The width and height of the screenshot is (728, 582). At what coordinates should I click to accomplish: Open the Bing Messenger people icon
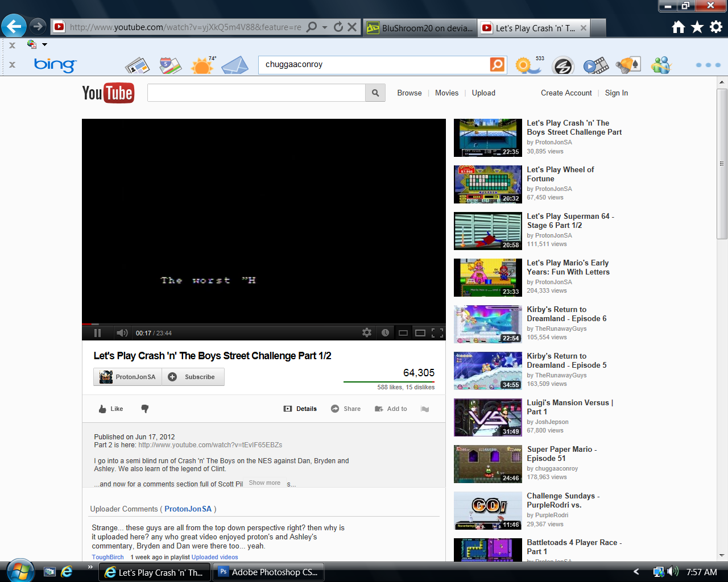pos(661,65)
